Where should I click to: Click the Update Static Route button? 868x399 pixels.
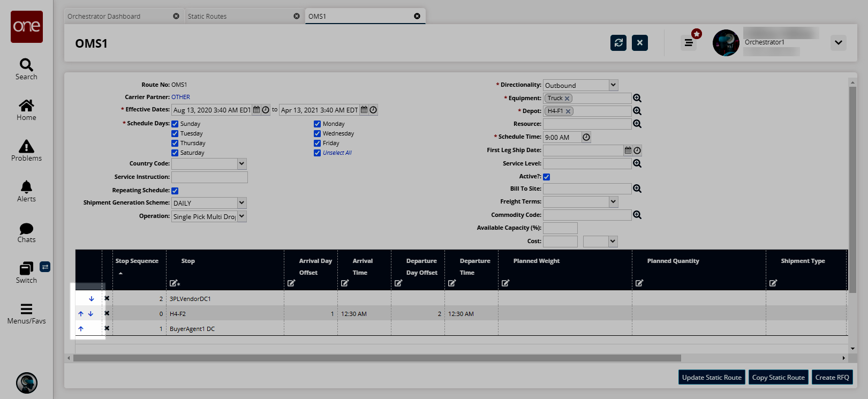(x=712, y=377)
